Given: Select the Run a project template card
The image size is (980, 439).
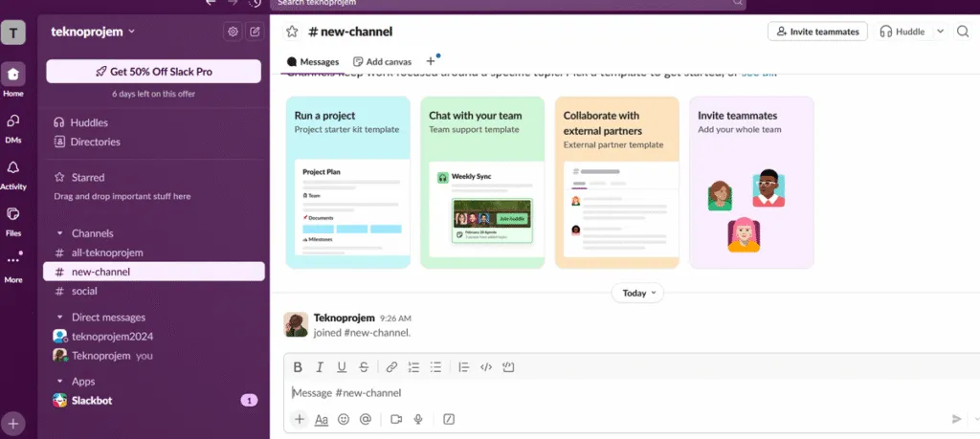Looking at the screenshot, I should click(x=348, y=183).
